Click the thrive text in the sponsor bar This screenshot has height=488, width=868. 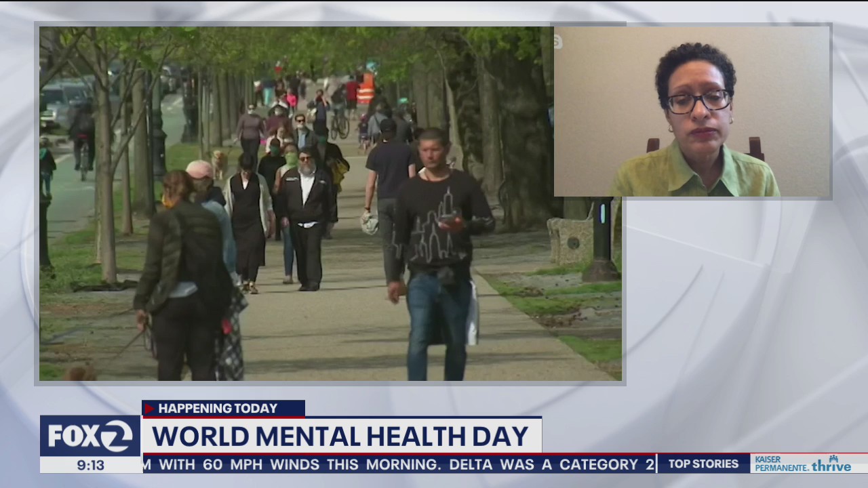pyautogui.click(x=831, y=466)
